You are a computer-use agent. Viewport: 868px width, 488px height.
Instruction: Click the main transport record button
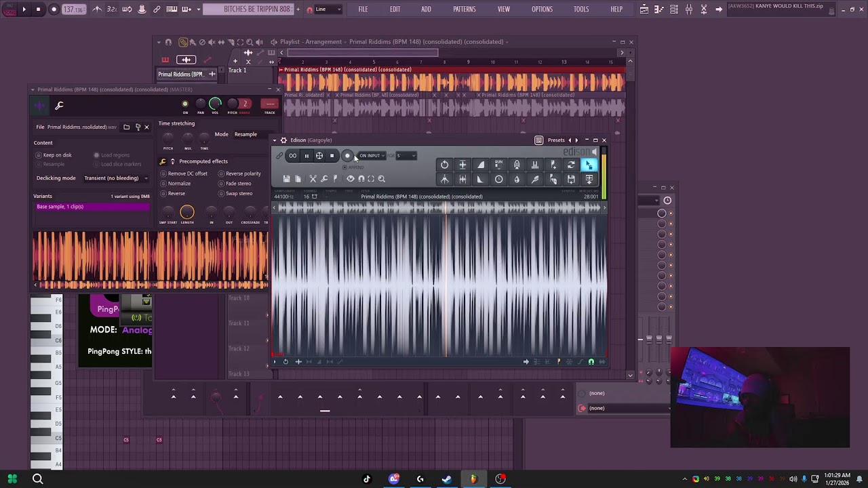[54, 9]
